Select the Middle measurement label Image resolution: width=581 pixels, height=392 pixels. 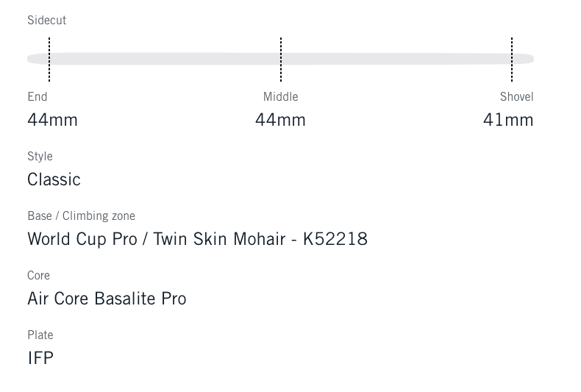coord(280,97)
